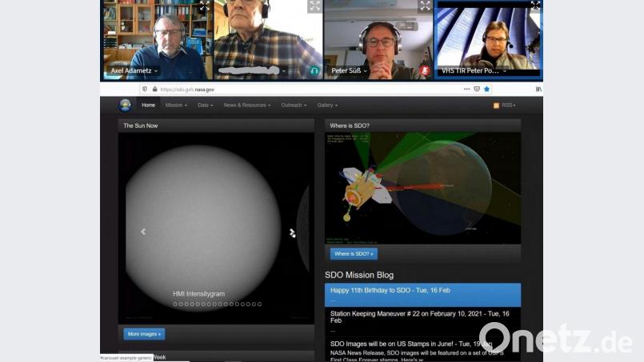Open Peter Süß name dropdown
Image resolution: width=644 pixels, height=362 pixels.
pyautogui.click(x=365, y=71)
